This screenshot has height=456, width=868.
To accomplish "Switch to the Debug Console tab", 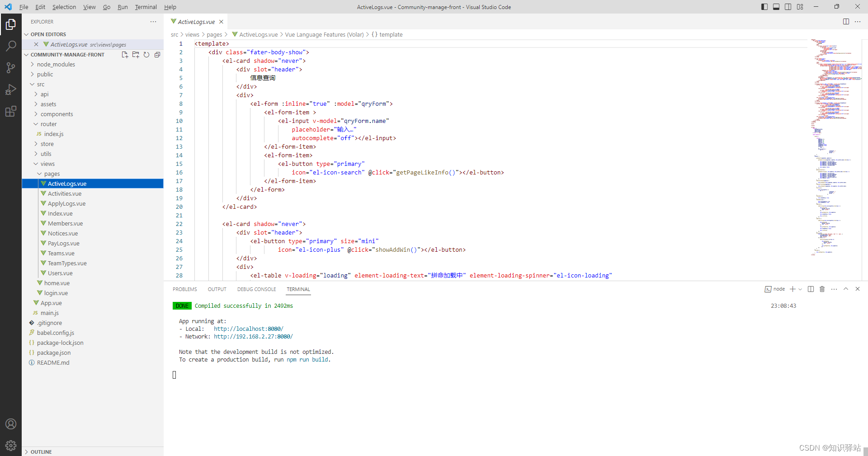I will coord(256,289).
